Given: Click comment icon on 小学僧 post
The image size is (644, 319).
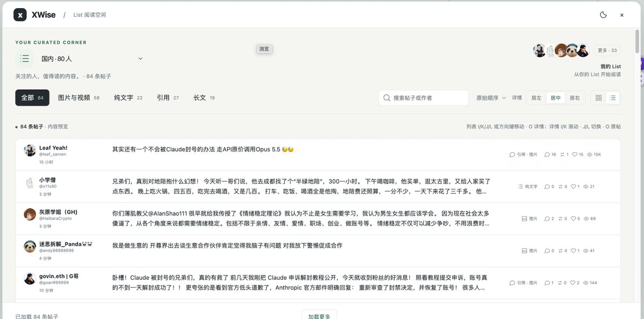Looking at the screenshot, I should tap(547, 187).
